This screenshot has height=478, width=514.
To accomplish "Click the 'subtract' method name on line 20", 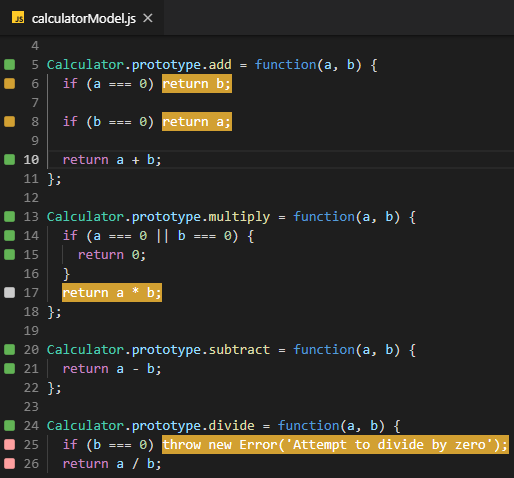I will (x=239, y=350).
